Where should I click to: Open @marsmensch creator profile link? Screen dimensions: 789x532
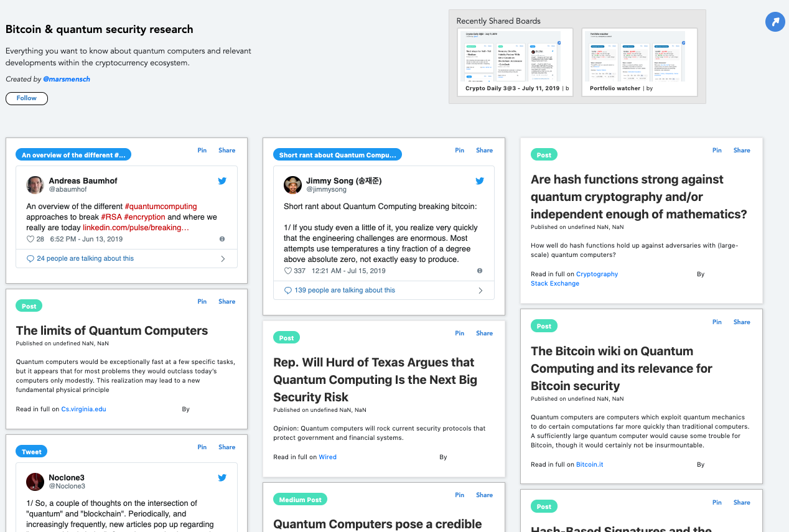[x=66, y=80]
